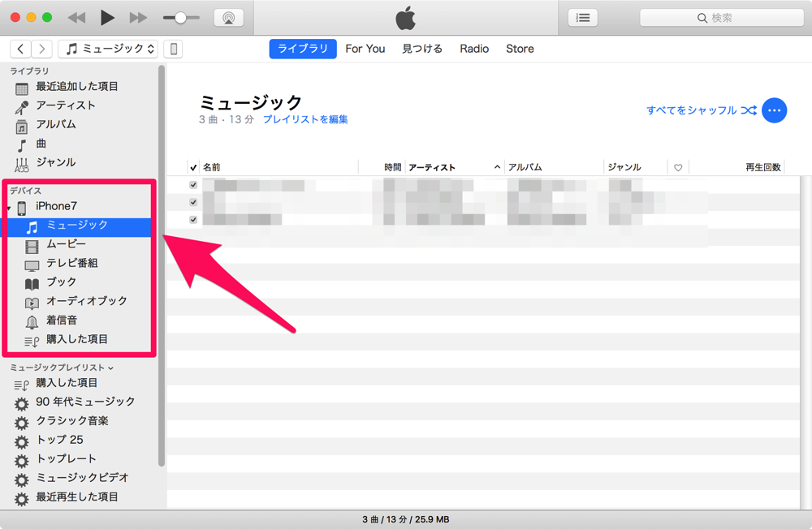812x529 pixels.
Task: Open the ミュージック media type dropdown
Action: tap(108, 49)
